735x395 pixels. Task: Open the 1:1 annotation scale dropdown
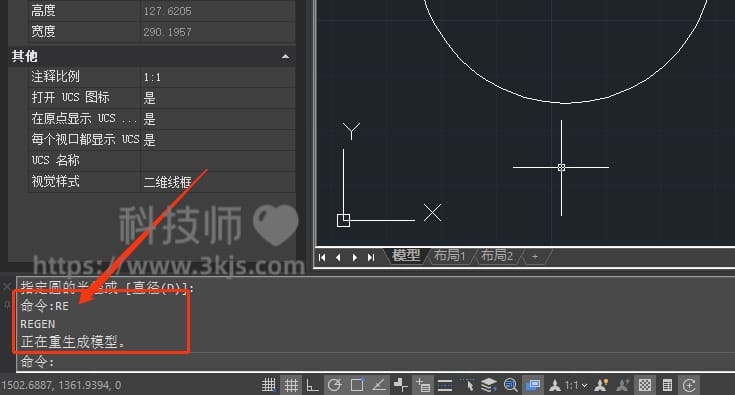tap(575, 385)
